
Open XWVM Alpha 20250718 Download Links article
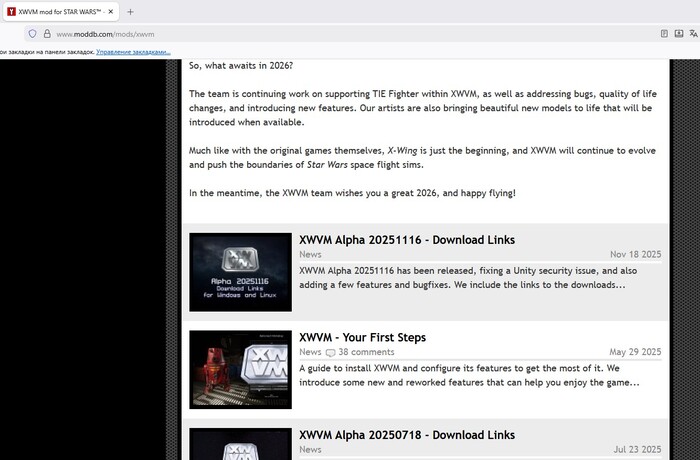click(x=406, y=435)
